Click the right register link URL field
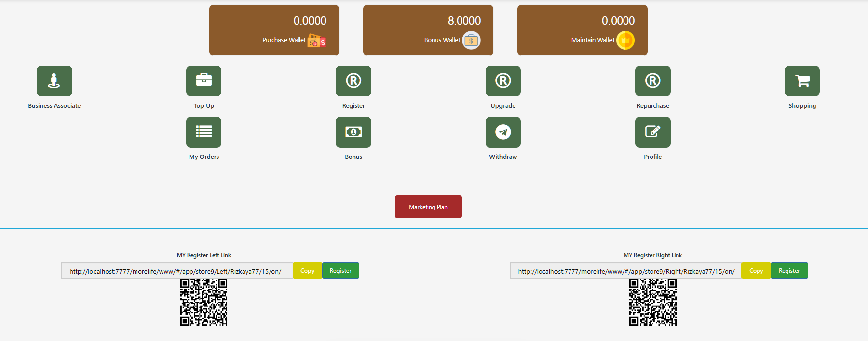This screenshot has height=341, width=868. 626,271
